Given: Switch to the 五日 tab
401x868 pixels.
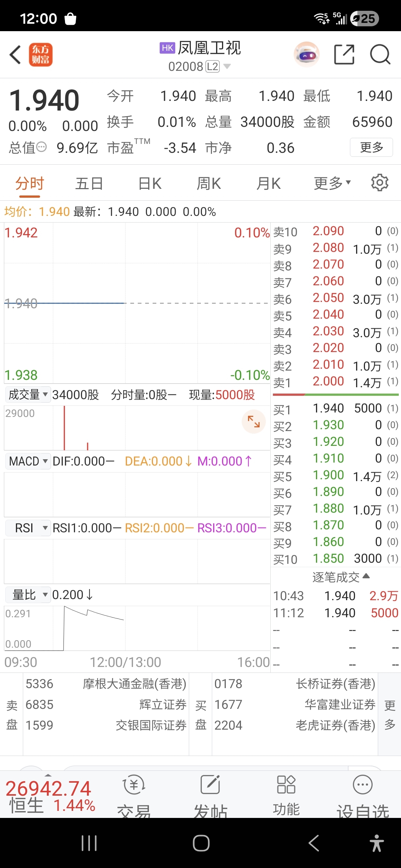Looking at the screenshot, I should click(89, 183).
